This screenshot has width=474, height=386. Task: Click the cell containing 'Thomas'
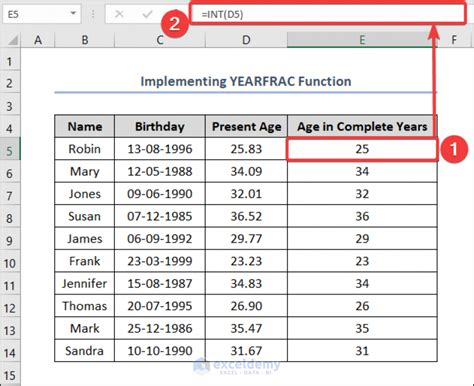(x=85, y=306)
